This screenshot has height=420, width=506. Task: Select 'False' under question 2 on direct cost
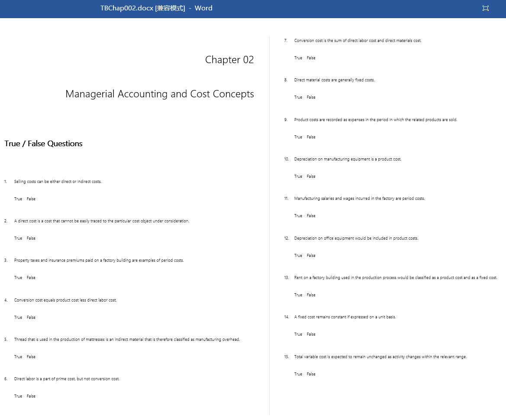click(x=31, y=238)
